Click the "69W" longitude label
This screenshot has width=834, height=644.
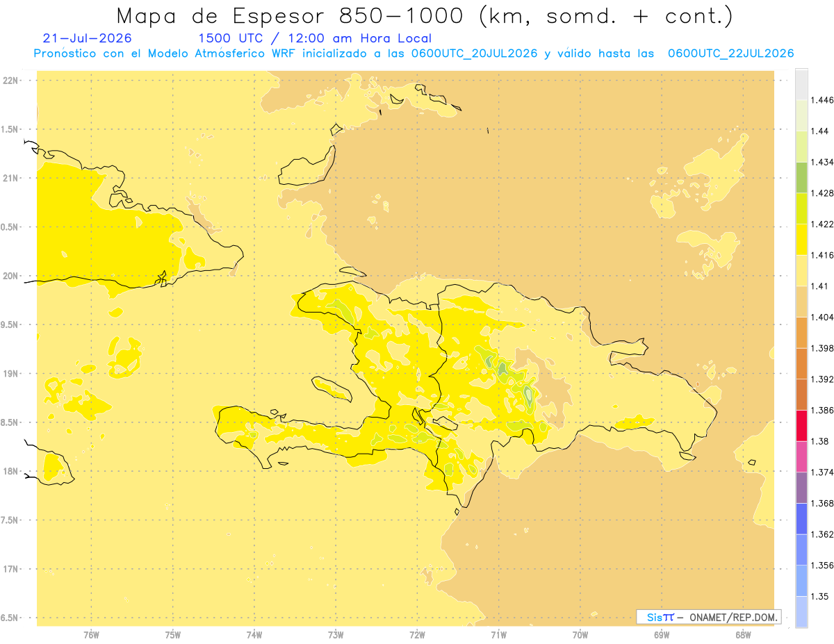tap(662, 635)
